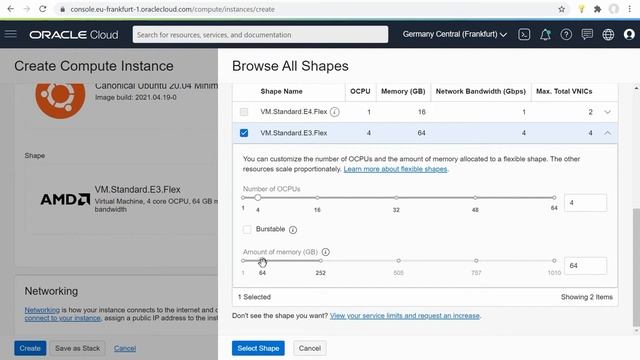Viewport: 640px width, 360px height.
Task: Click the Amount of memory slider handle
Action: click(262, 260)
